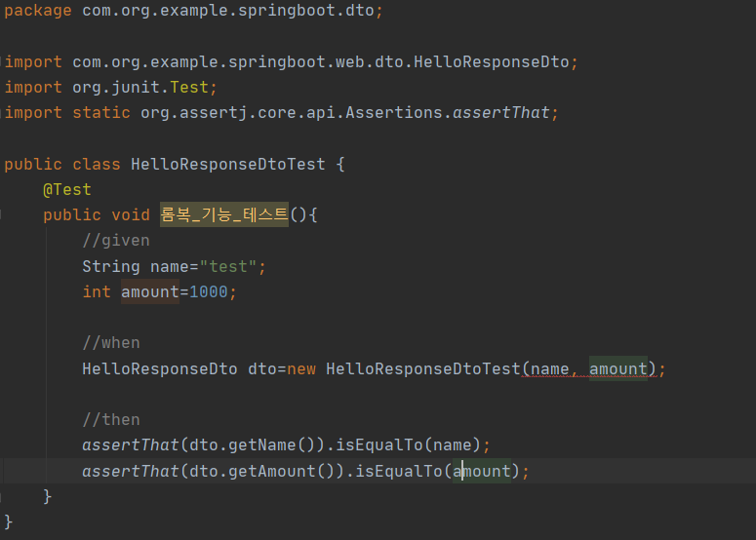
Task: Click the HelloResponseDtoTest constructor call after new
Action: (423, 369)
